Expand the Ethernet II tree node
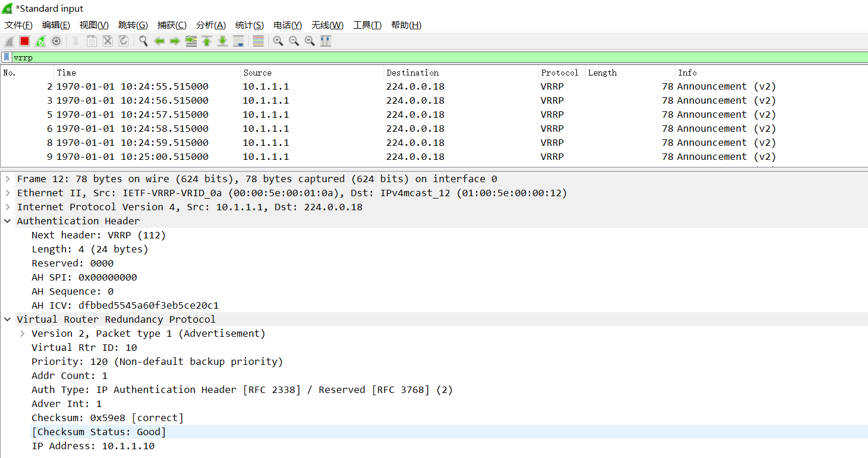This screenshot has width=868, height=458. 8,193
